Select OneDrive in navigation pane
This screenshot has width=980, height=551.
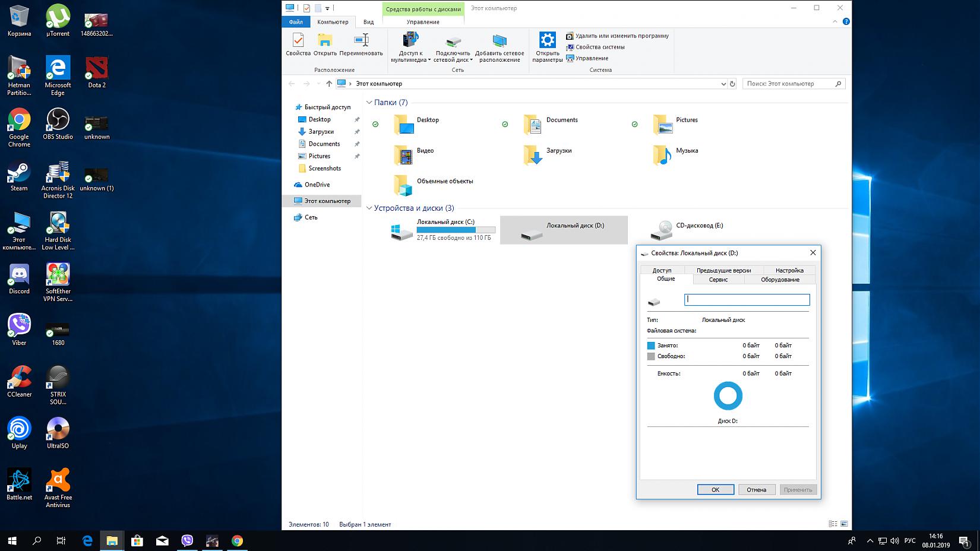317,185
